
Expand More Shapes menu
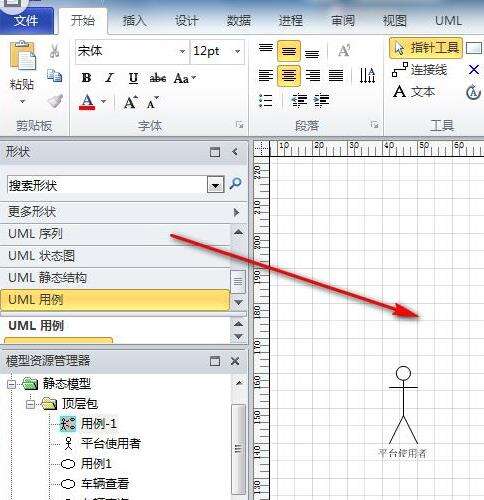[123, 212]
